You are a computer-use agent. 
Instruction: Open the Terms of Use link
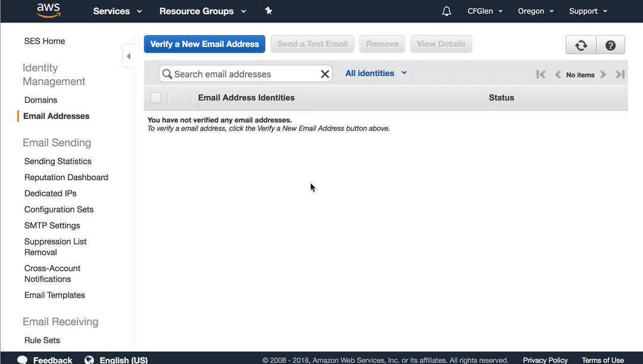coord(603,360)
